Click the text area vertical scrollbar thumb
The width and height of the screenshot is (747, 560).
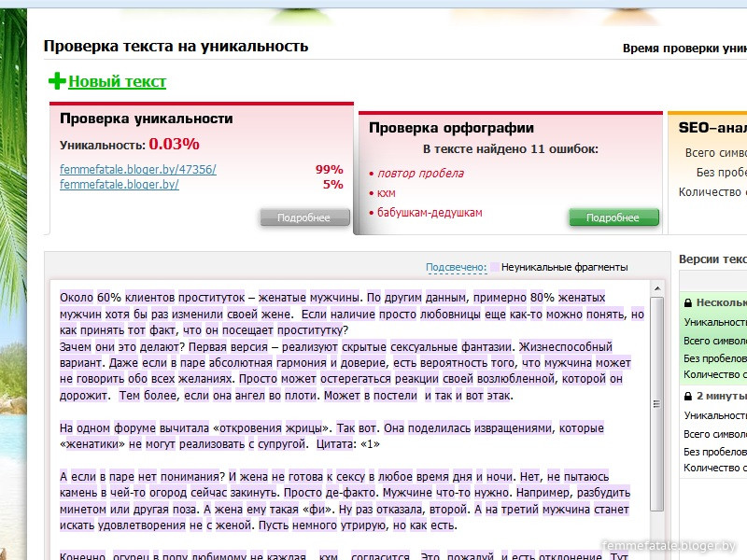657,404
